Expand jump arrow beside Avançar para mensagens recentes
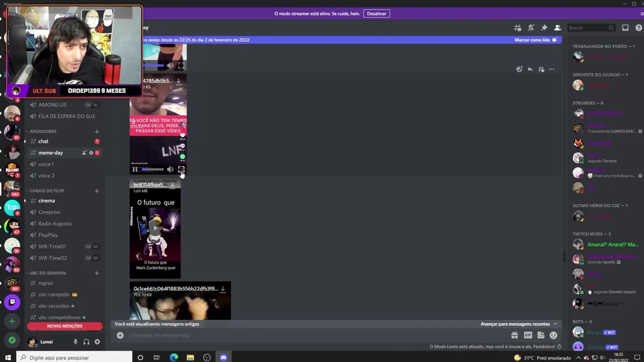644x362 pixels. coord(555,324)
